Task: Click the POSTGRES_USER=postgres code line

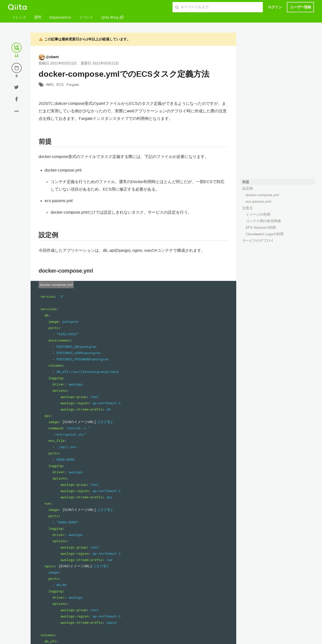Action: coord(78,353)
